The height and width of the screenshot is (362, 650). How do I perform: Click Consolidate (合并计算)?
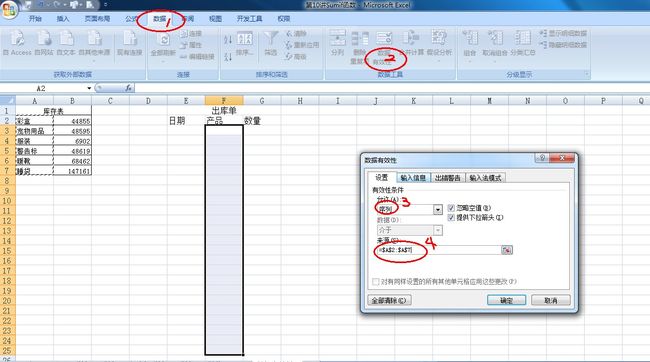[412, 43]
